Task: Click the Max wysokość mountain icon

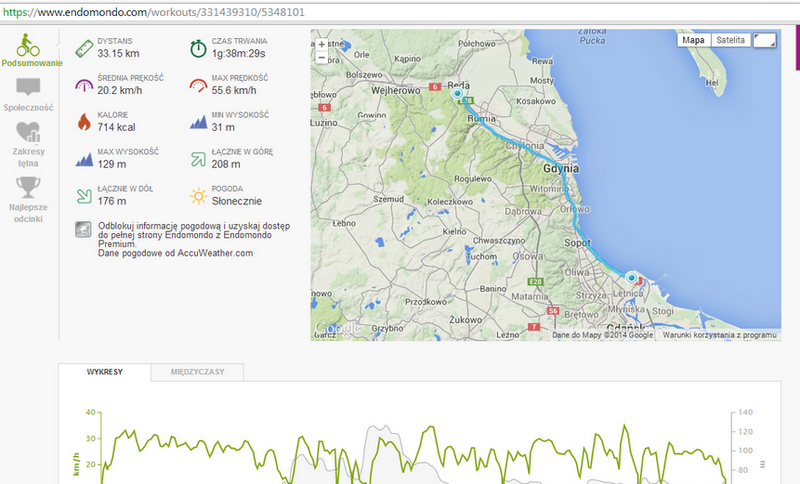Action: tap(84, 160)
